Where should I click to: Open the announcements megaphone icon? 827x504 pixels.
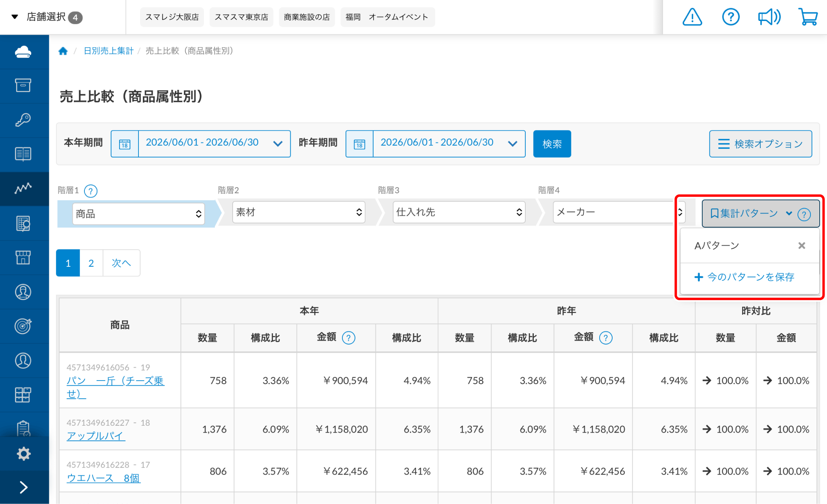(769, 17)
